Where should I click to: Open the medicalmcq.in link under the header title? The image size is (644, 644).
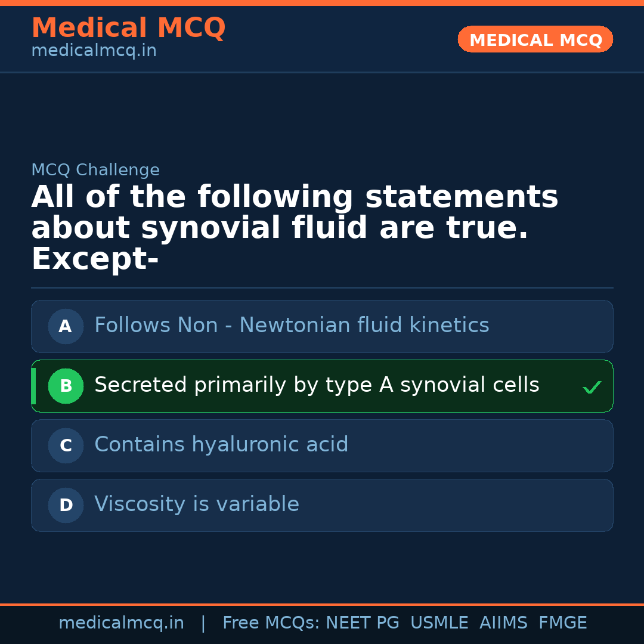[94, 51]
